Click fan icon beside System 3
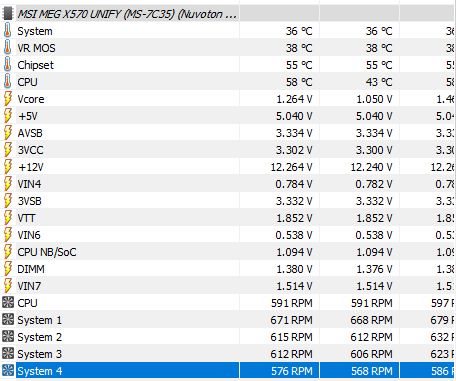 (8, 353)
